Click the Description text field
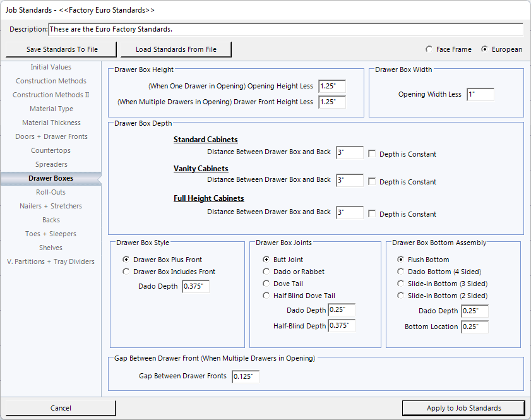This screenshot has height=420, width=531. coord(285,30)
